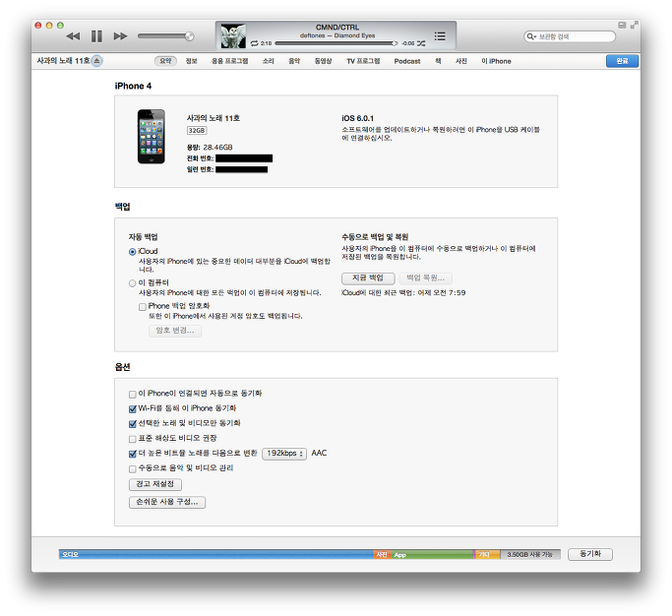Select the 요약 tab
The height and width of the screenshot is (616, 672).
tap(165, 61)
